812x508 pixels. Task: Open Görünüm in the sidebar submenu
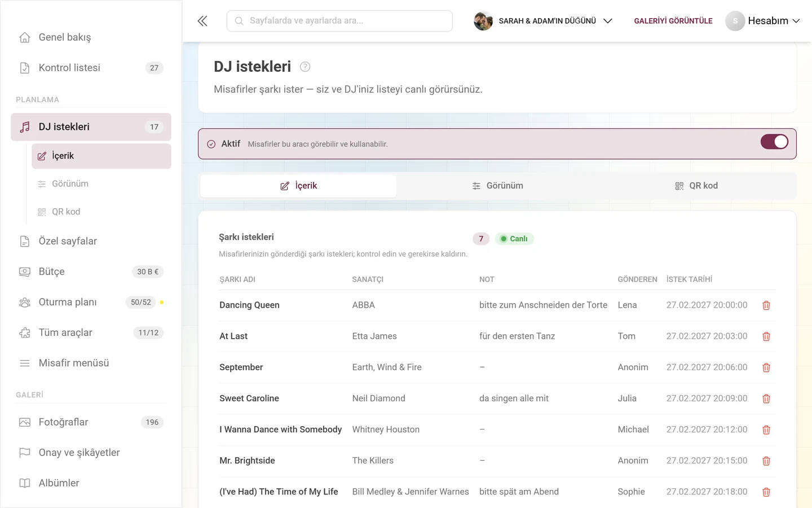click(x=101, y=184)
